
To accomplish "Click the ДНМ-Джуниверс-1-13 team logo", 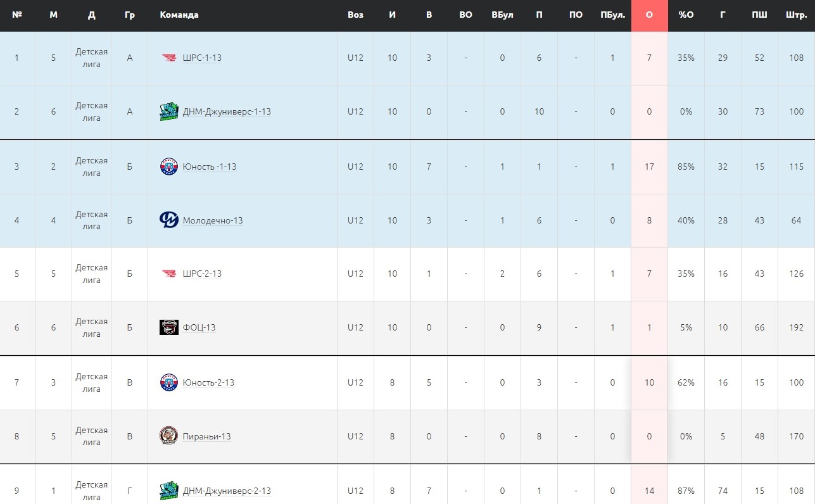I will (x=169, y=112).
